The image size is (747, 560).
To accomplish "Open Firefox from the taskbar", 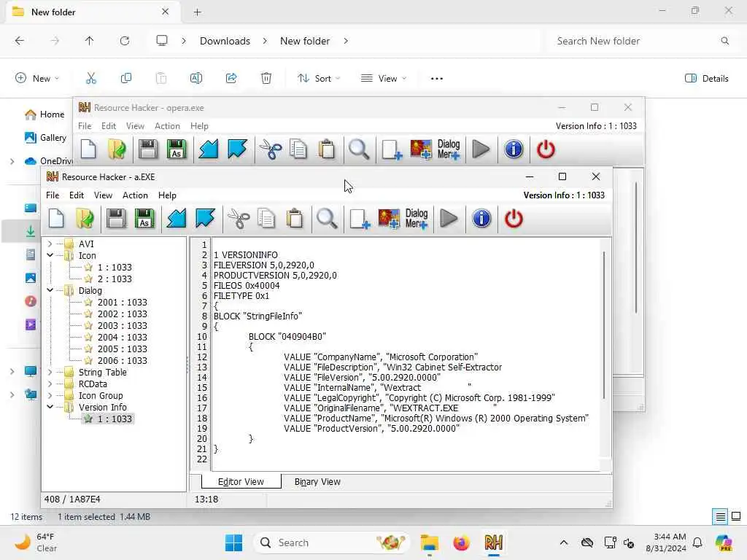I will click(x=461, y=542).
